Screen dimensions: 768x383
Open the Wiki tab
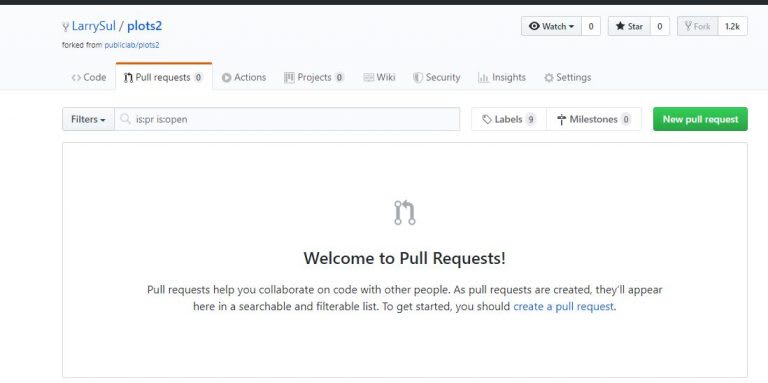379,77
